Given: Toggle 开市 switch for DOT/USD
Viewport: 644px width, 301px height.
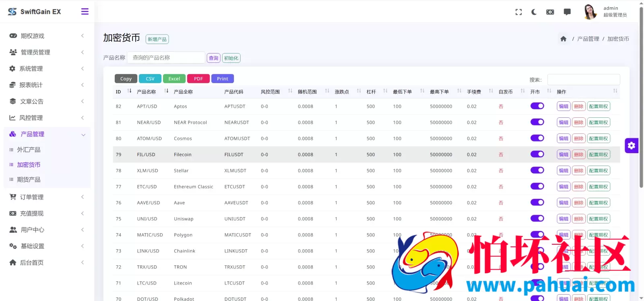Looking at the screenshot, I should point(537,299).
